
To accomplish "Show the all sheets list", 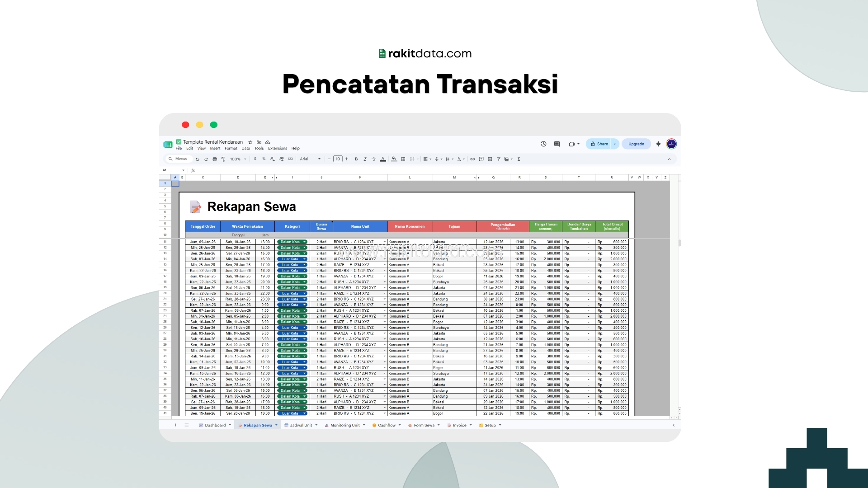I will tap(187, 425).
